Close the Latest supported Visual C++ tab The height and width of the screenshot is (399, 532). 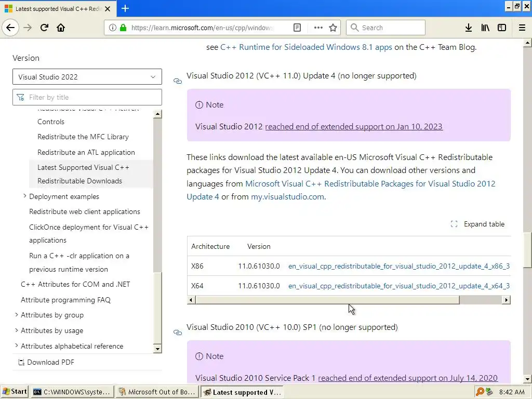(108, 9)
